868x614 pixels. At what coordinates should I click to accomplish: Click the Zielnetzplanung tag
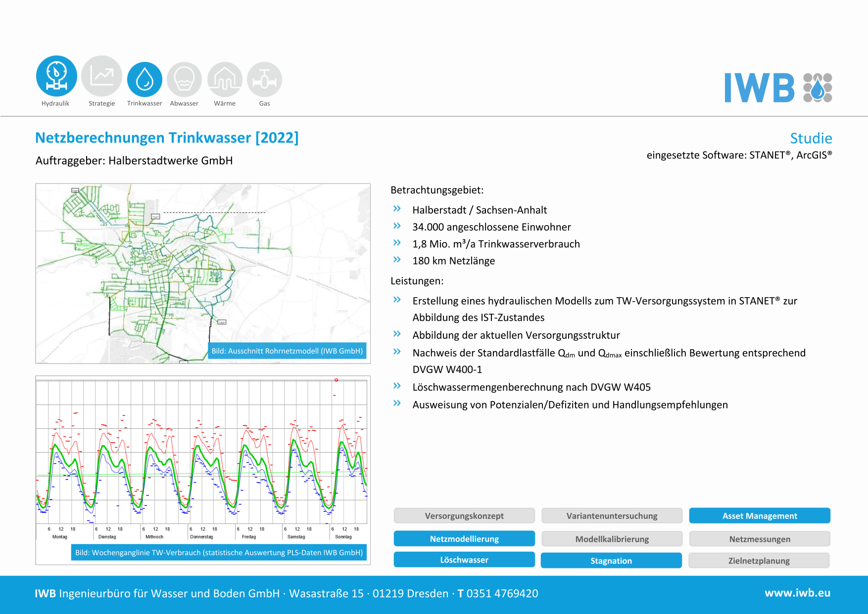pos(759,561)
